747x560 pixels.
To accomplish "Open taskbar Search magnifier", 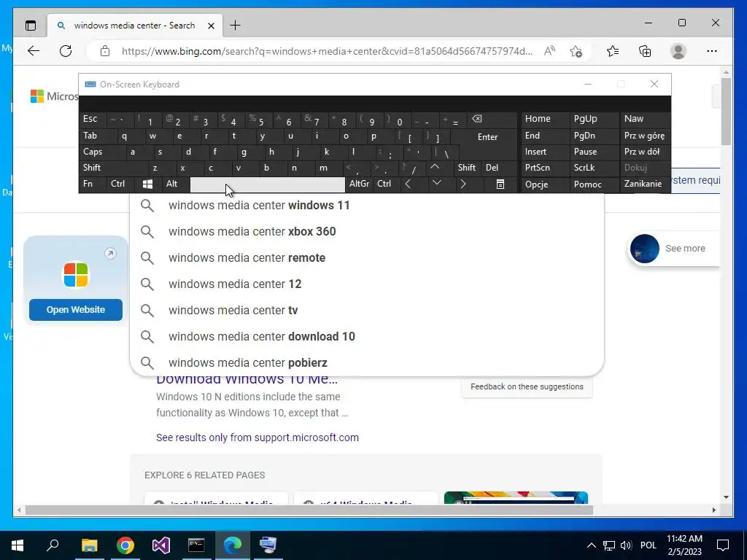I will click(x=53, y=545).
